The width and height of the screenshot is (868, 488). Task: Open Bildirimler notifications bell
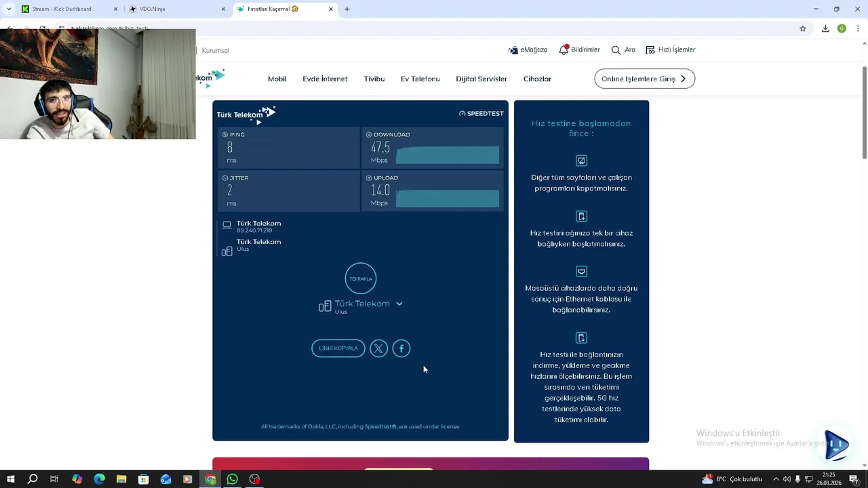579,50
